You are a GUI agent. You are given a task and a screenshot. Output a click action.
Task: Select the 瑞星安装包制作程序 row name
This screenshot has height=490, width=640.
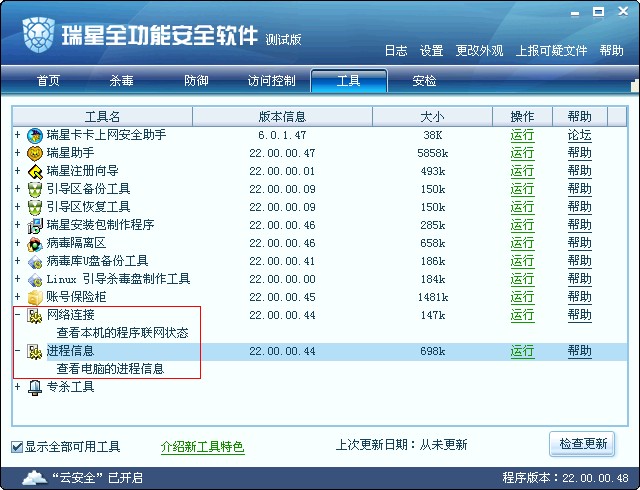click(100, 225)
